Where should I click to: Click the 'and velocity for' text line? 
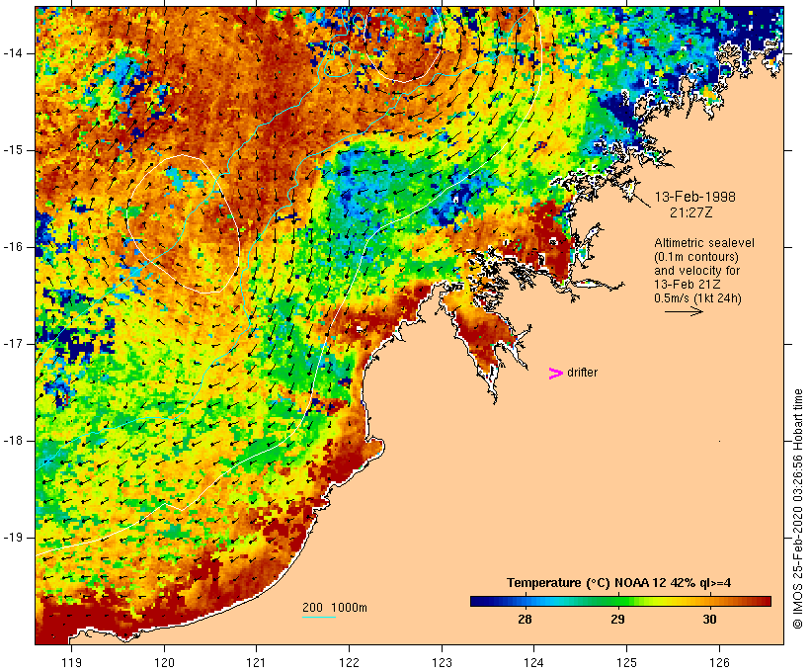696,271
